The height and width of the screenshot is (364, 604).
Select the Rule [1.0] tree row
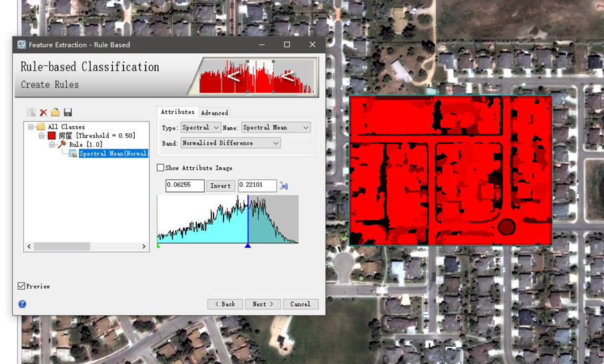(x=85, y=145)
